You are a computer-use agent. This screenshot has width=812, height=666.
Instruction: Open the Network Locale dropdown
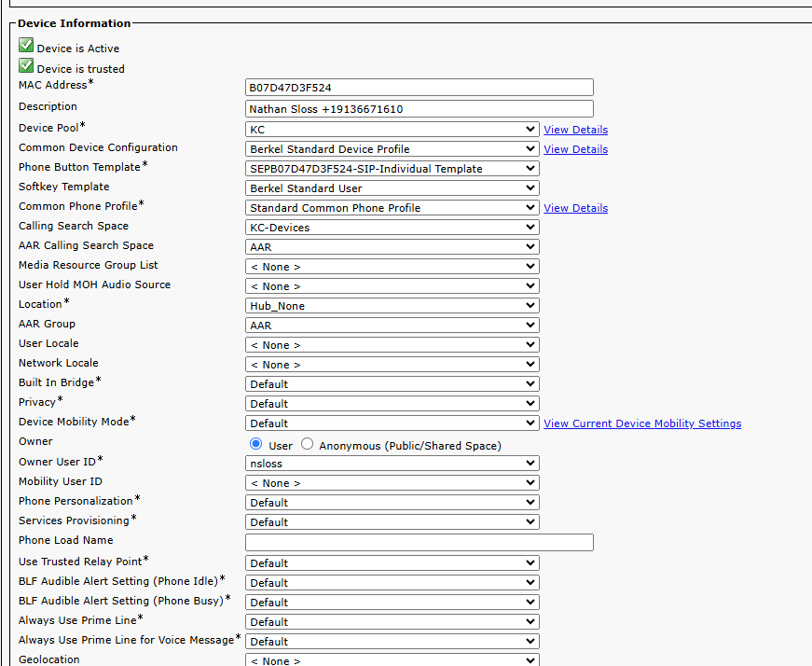(392, 365)
